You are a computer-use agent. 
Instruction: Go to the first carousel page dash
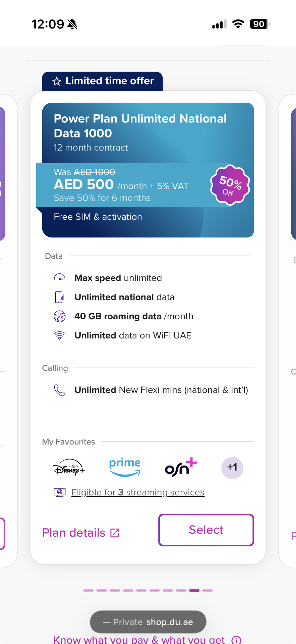tap(88, 590)
